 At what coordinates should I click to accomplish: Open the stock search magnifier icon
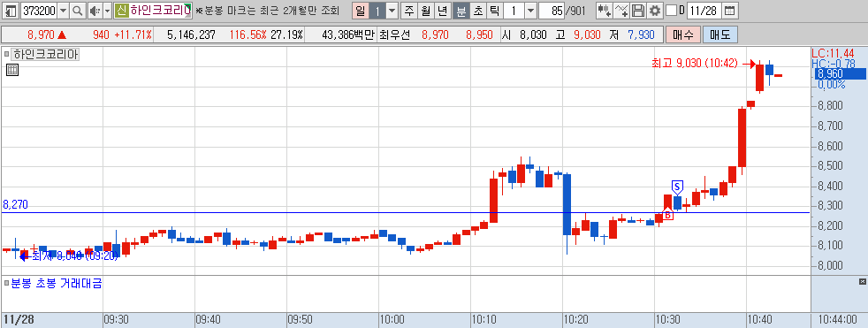coord(78,11)
